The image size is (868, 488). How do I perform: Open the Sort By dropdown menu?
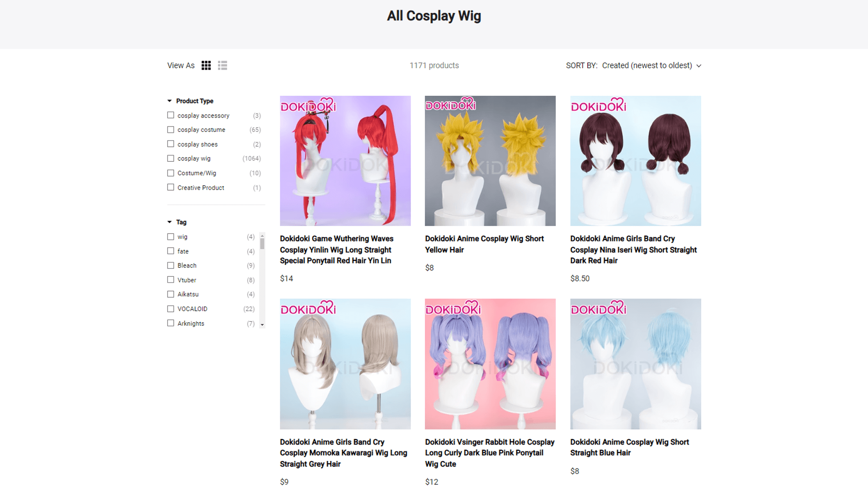click(651, 66)
